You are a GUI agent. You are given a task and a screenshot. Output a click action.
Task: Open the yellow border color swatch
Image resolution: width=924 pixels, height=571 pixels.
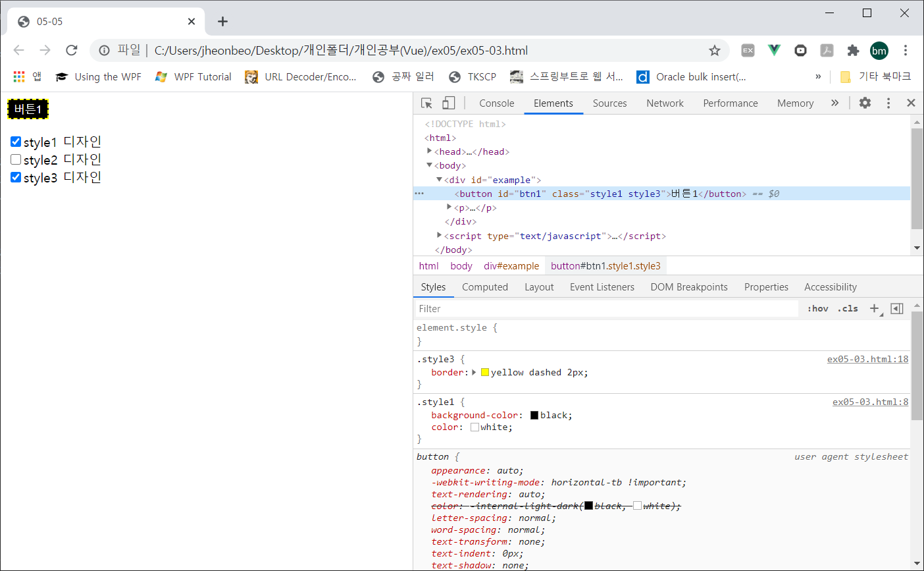485,372
